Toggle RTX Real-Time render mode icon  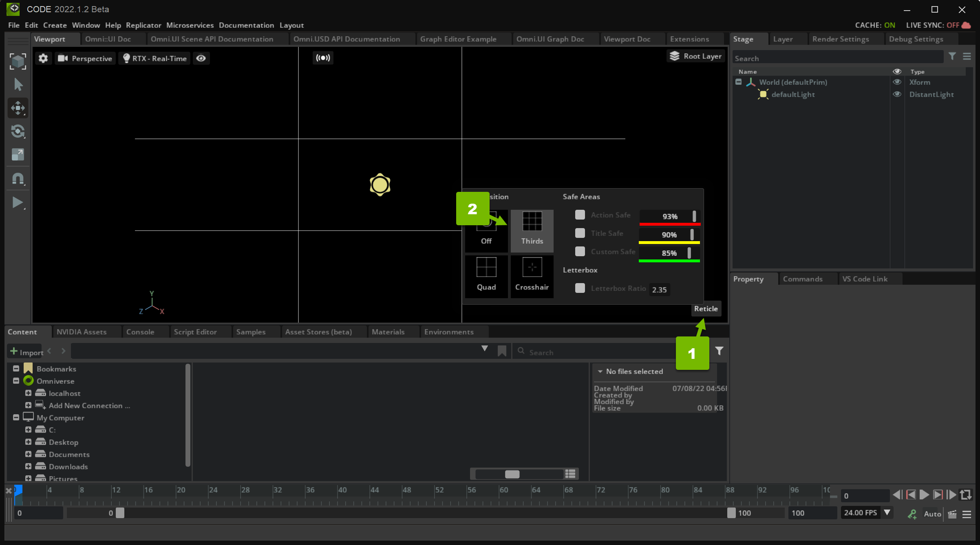(x=127, y=58)
